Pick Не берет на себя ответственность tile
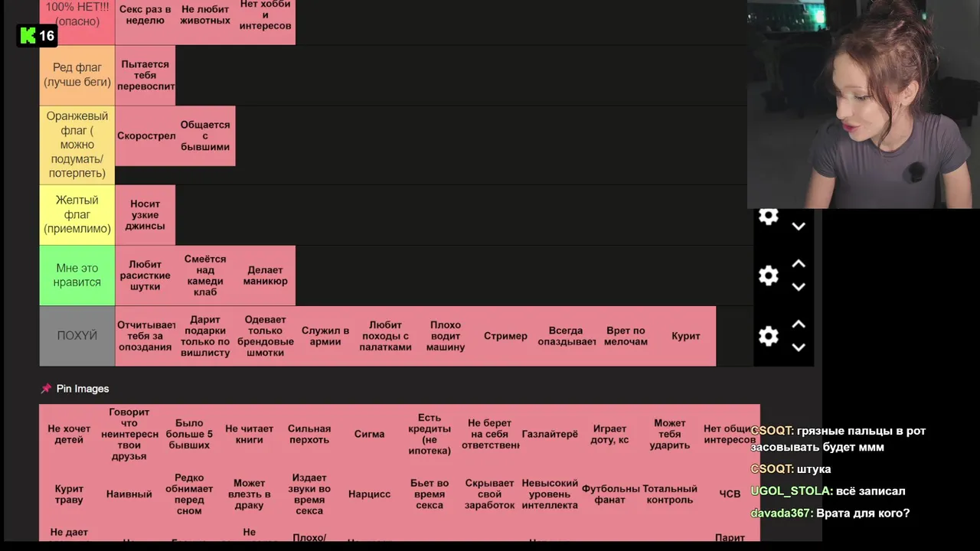This screenshot has width=980, height=551. pos(490,434)
